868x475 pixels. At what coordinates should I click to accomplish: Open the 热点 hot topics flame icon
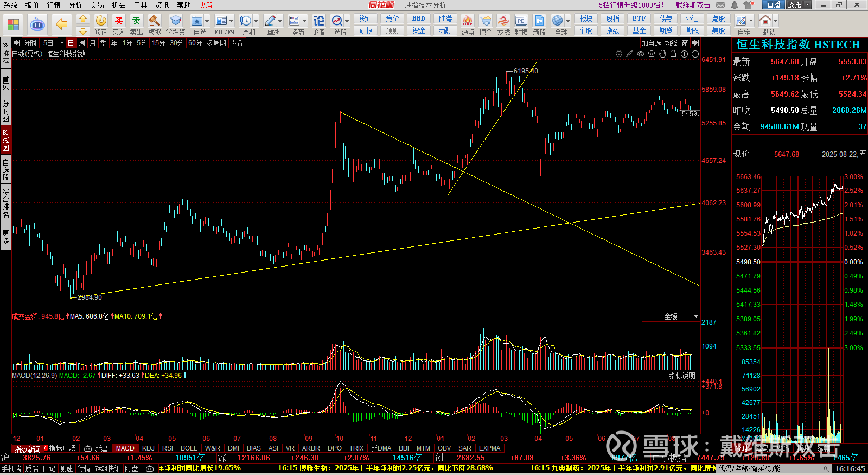click(467, 21)
